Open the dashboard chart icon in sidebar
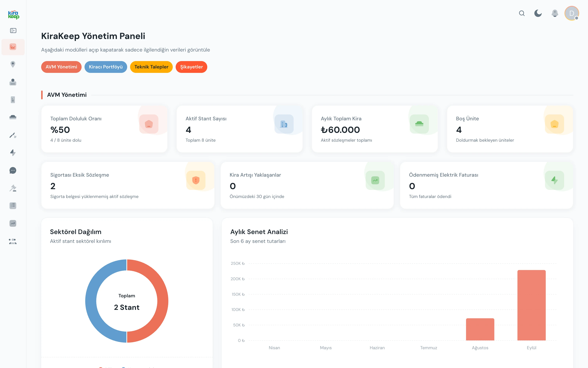The height and width of the screenshot is (368, 588). click(13, 47)
